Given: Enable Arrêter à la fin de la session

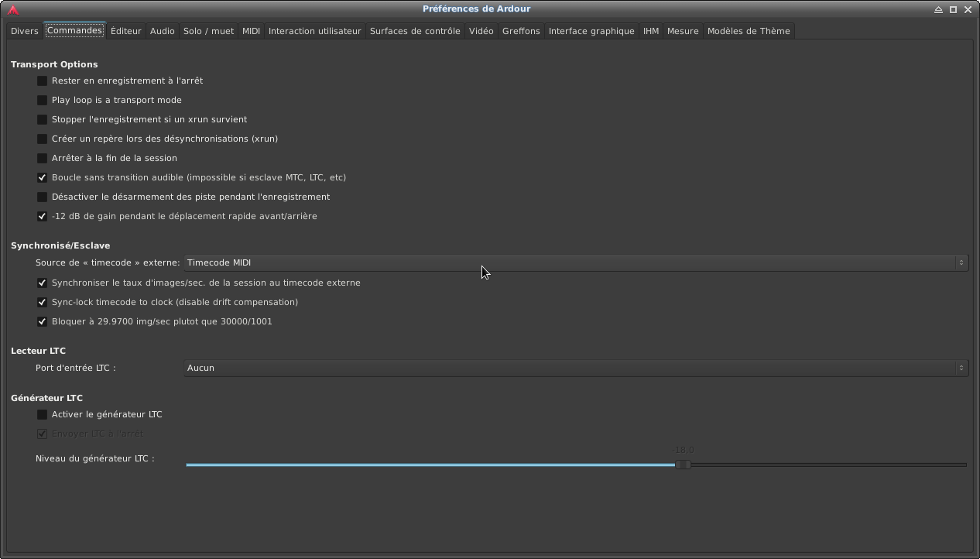Looking at the screenshot, I should coord(43,158).
